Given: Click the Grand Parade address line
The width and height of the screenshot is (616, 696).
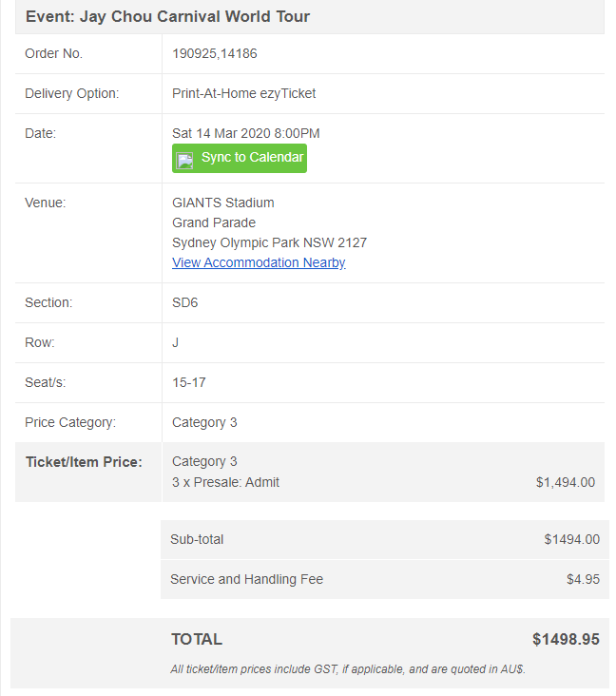Looking at the screenshot, I should (214, 222).
